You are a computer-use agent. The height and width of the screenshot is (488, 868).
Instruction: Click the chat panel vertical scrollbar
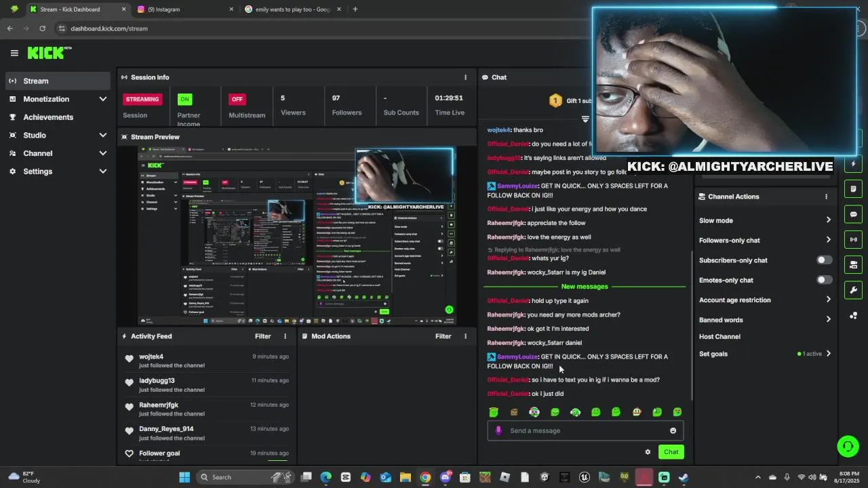click(692, 325)
